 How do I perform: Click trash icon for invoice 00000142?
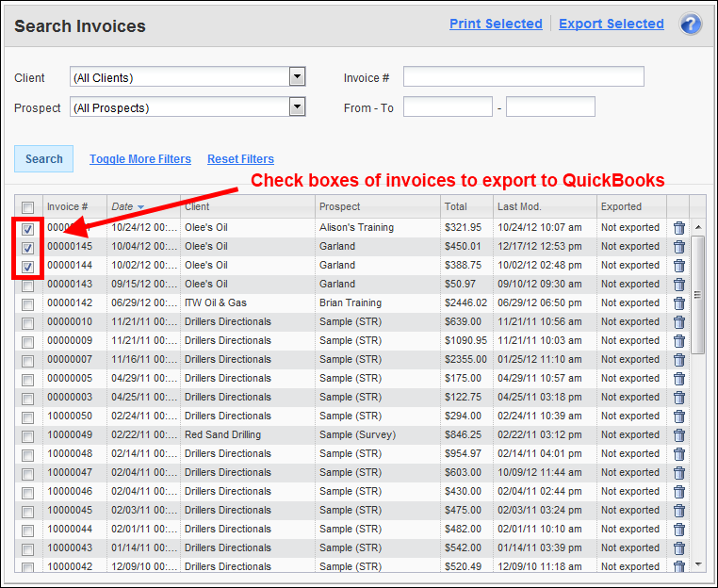(x=678, y=303)
